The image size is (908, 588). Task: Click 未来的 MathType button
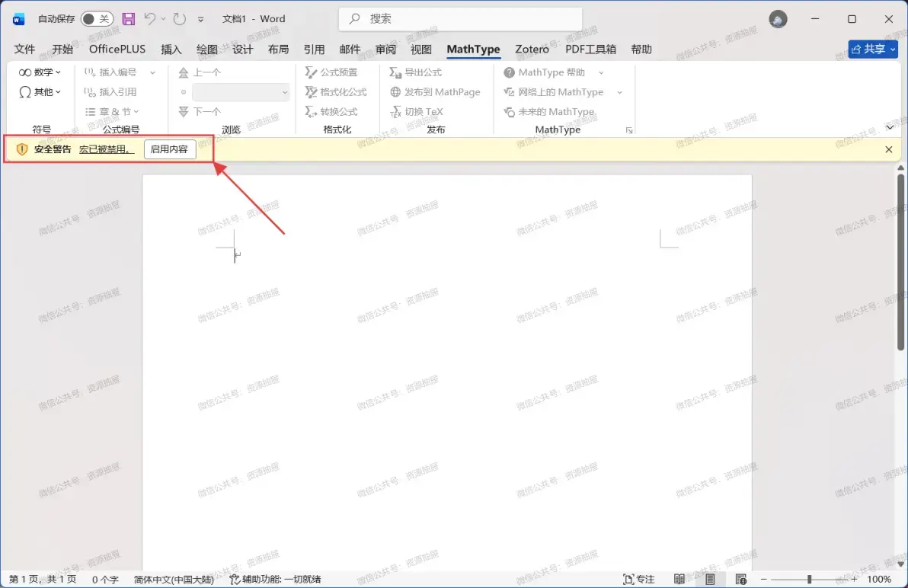point(549,112)
